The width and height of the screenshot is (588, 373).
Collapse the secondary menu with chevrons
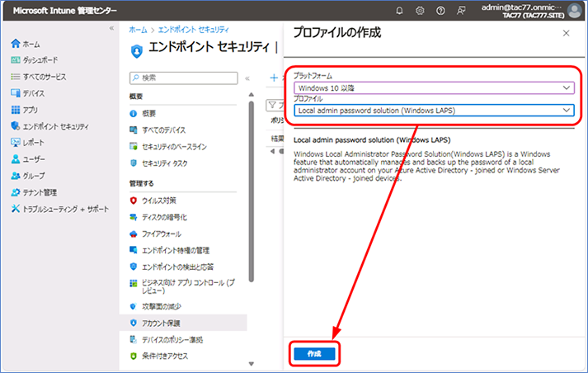click(247, 78)
